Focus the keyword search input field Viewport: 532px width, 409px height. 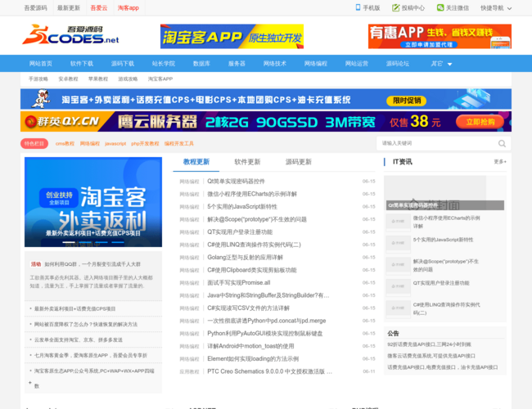438,143
